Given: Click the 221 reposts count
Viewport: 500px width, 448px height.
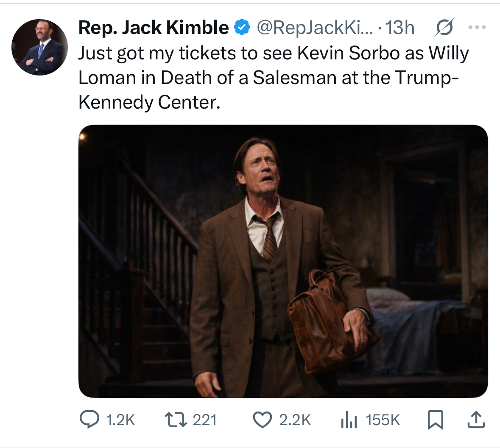Looking at the screenshot, I should tap(204, 420).
